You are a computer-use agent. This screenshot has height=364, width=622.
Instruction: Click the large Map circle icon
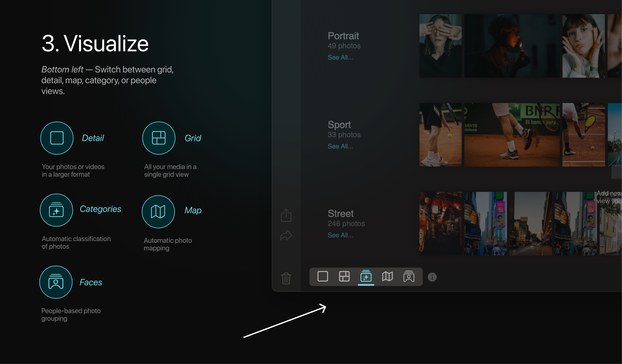[x=158, y=212]
